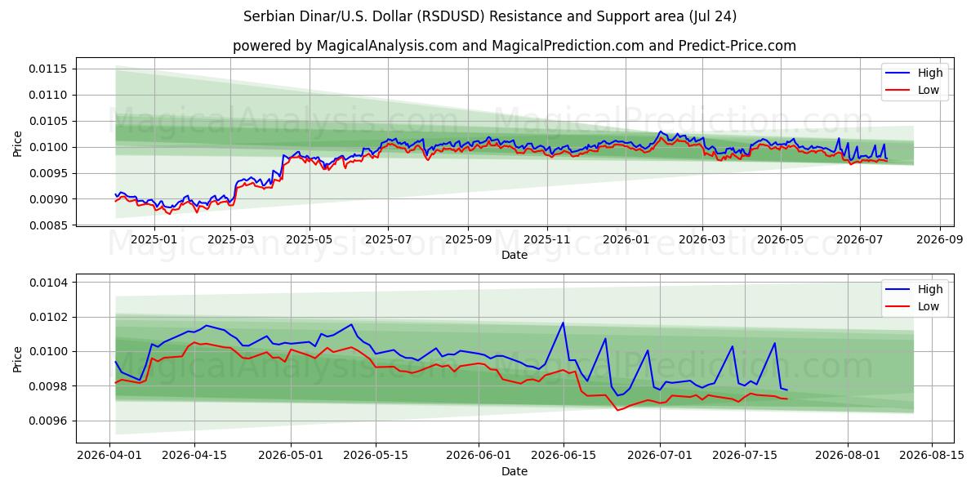Click the 2026-04-15 date tick label
Screen dimensions: 980x490
click(x=194, y=456)
